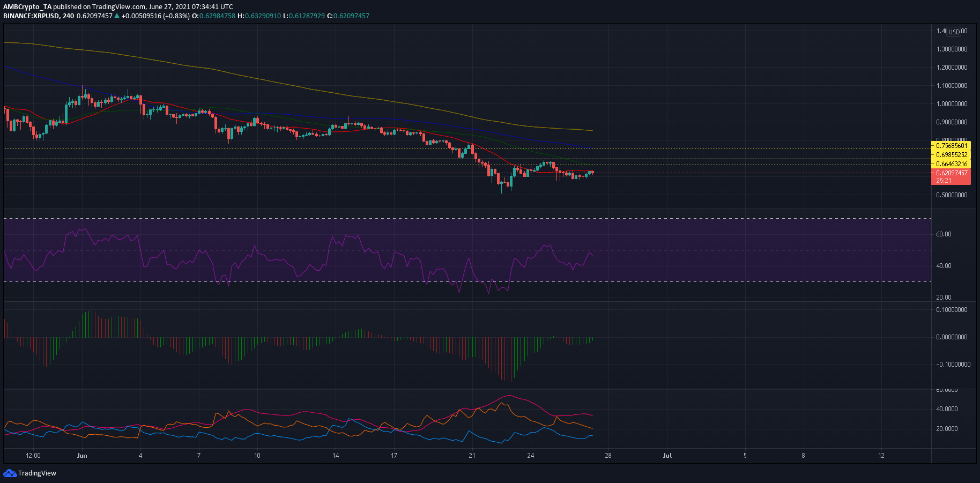Click the TradingView brand text

pyautogui.click(x=37, y=473)
